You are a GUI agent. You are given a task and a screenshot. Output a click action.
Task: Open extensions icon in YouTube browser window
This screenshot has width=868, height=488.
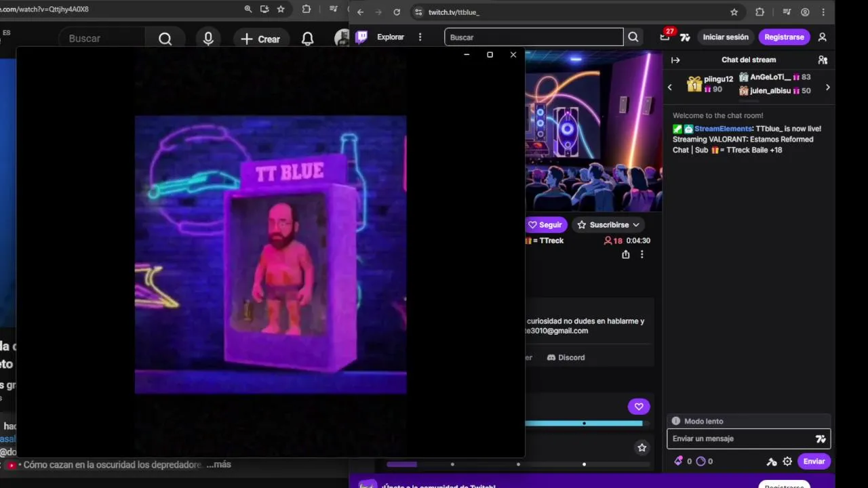click(x=307, y=9)
